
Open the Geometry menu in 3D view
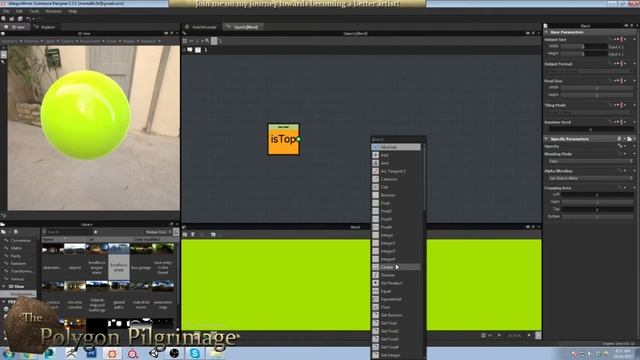(10, 41)
